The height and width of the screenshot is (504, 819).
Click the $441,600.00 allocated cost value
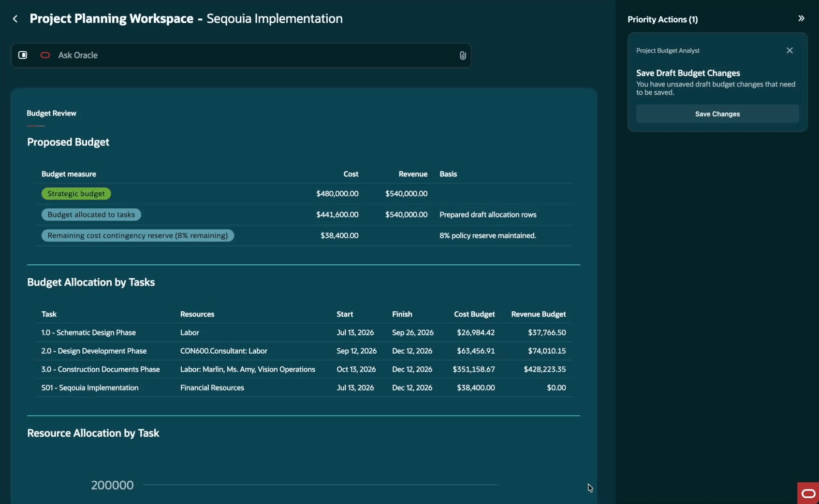tap(337, 215)
